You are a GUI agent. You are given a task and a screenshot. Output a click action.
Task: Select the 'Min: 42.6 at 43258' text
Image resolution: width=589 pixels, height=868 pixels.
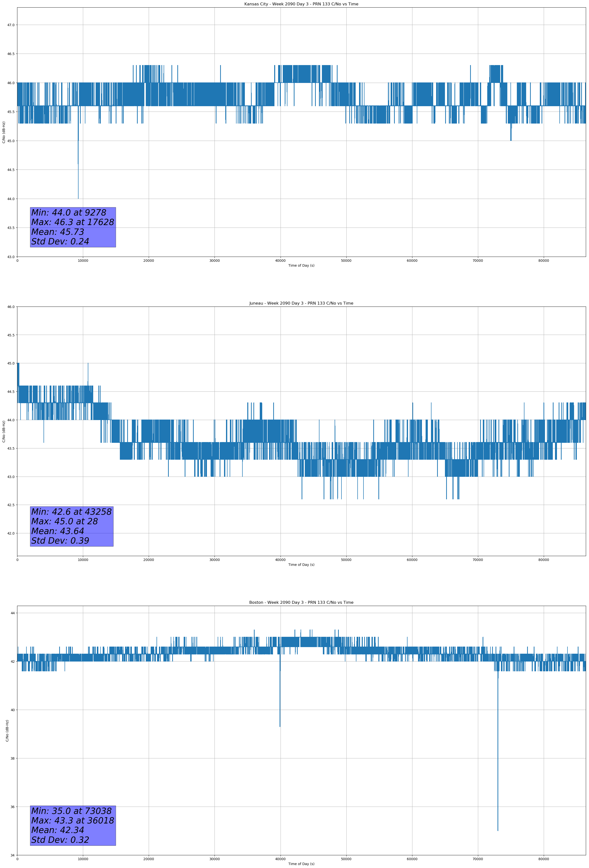pos(71,512)
